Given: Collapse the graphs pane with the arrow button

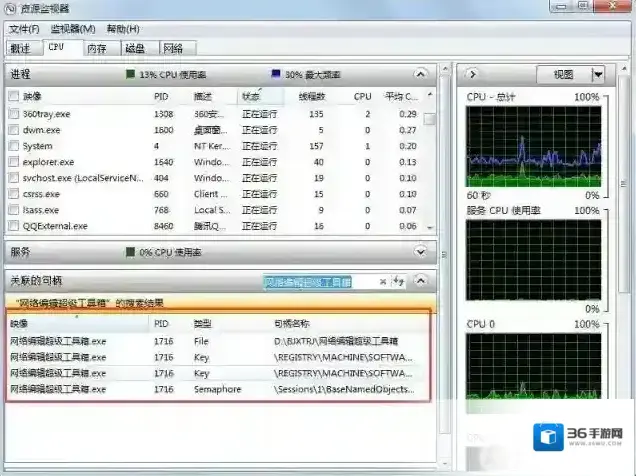Looking at the screenshot, I should [x=473, y=75].
